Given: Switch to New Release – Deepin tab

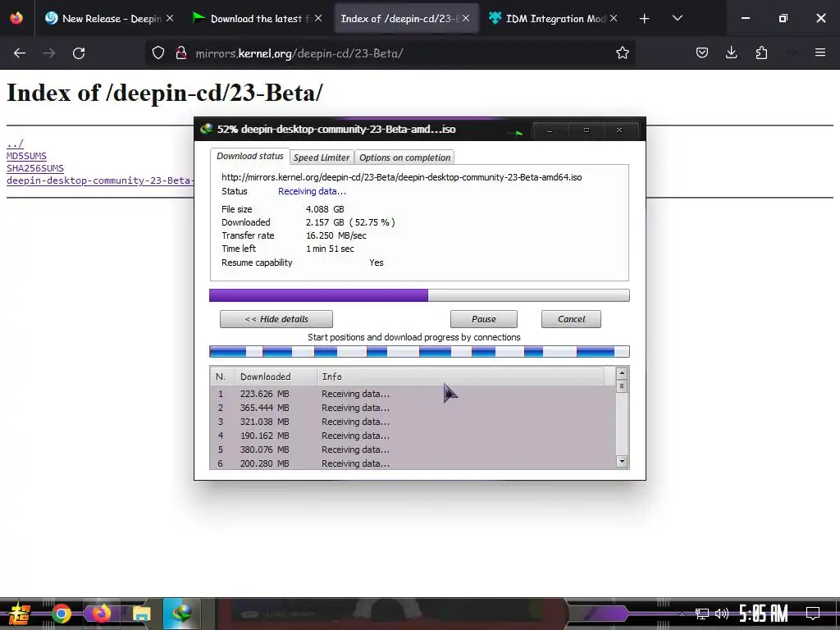Looking at the screenshot, I should click(x=112, y=19).
